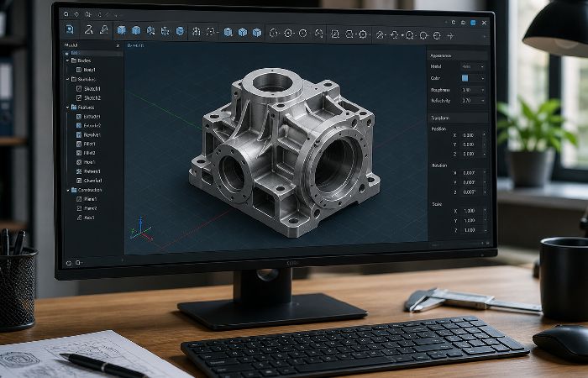588x378 pixels.
Task: Select the viewport document tab
Action: (135, 45)
